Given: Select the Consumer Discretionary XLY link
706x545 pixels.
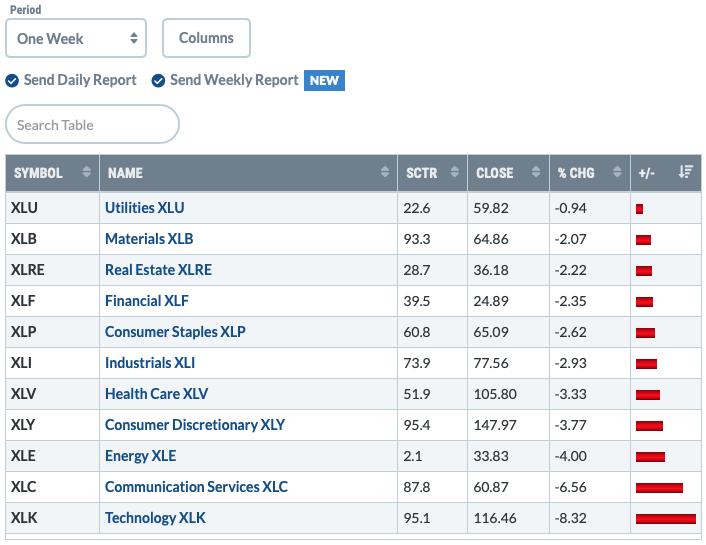Looking at the screenshot, I should click(195, 425).
